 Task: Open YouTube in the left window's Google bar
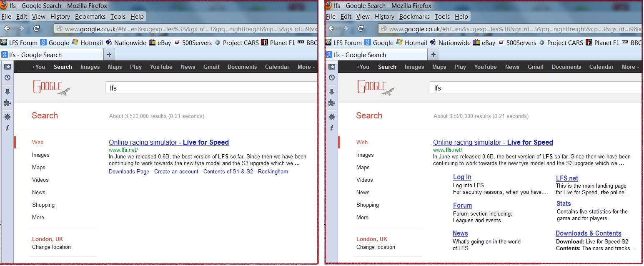161,67
